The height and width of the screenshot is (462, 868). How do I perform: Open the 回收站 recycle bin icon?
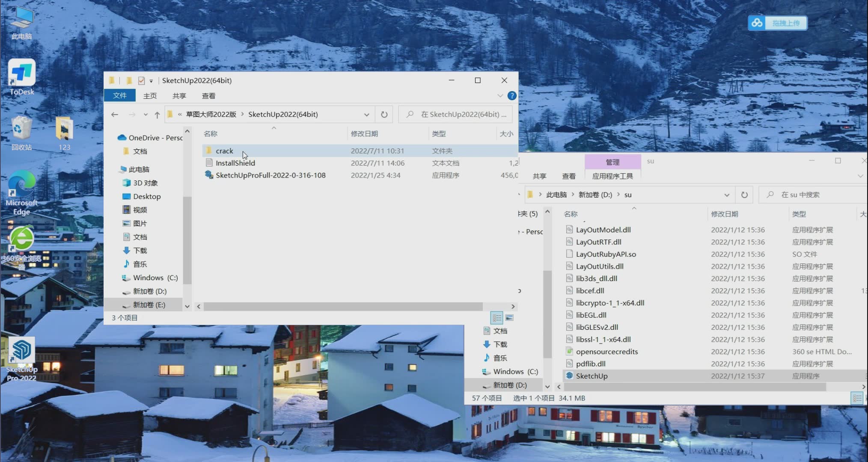point(21,133)
